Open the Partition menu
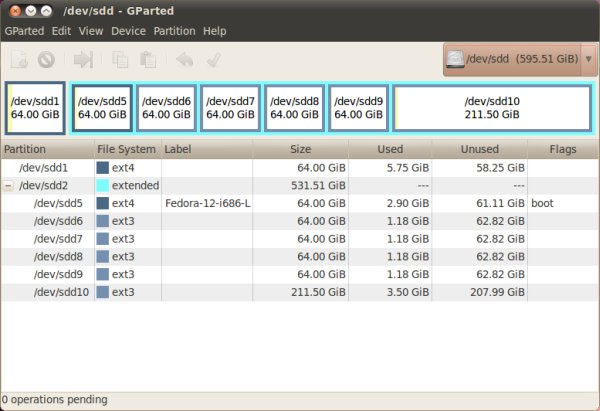Image resolution: width=600 pixels, height=411 pixels. 174,31
